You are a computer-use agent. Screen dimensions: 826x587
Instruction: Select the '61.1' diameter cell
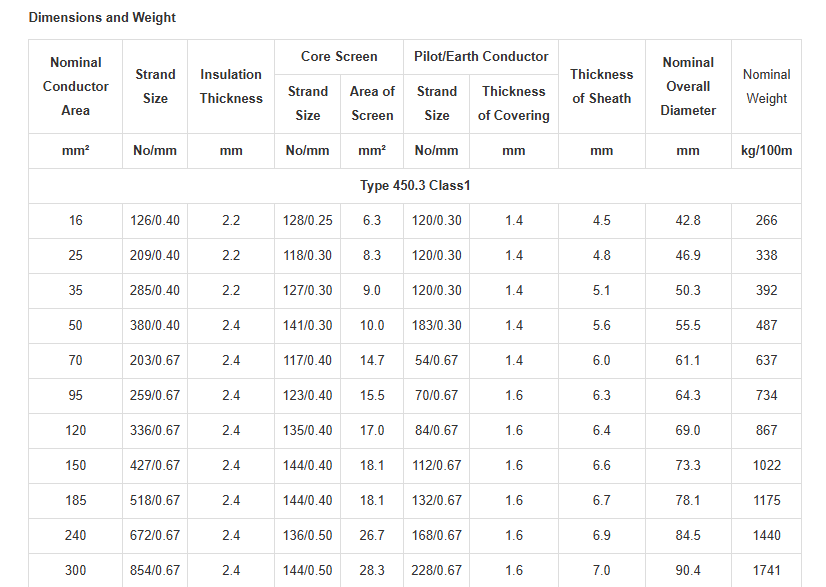688,360
